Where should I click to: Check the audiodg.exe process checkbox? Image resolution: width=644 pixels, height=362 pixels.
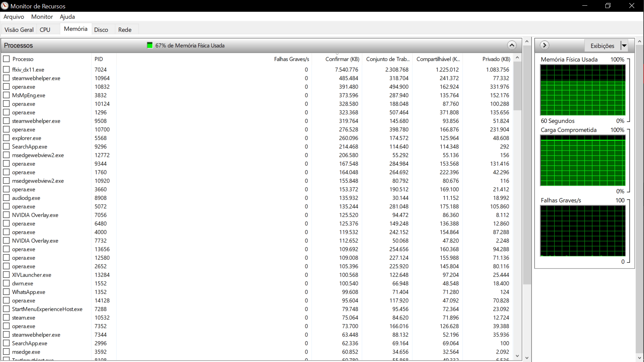tap(6, 198)
